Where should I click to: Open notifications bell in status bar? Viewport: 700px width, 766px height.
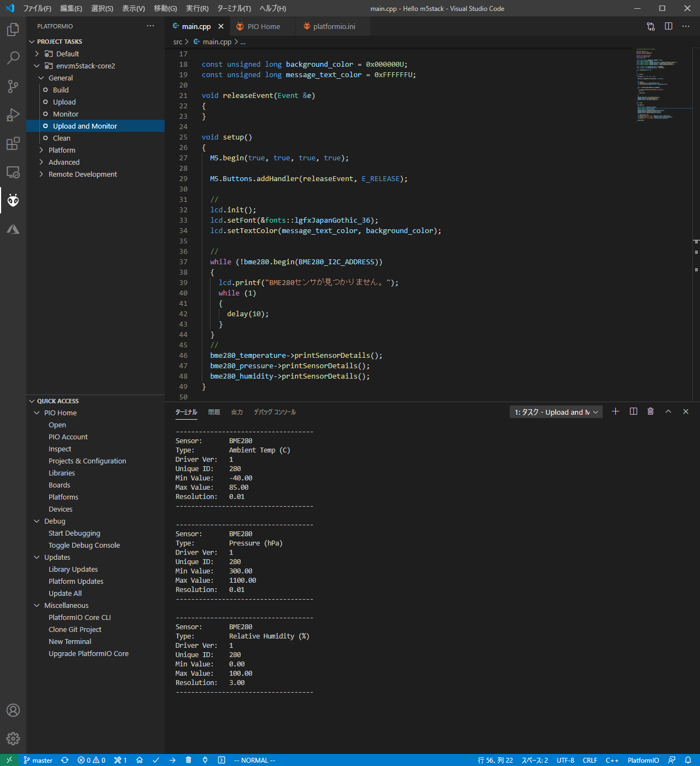click(x=688, y=760)
